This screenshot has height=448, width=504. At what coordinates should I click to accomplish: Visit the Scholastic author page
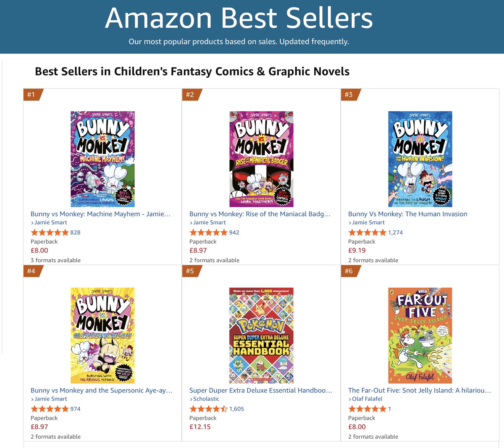206,399
